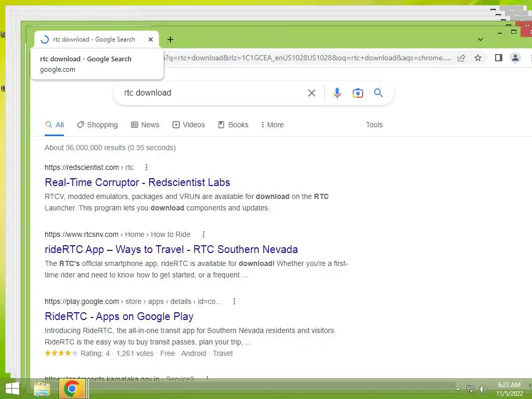Open options for rtcsnv.com result
This screenshot has height=399, width=532.
tap(203, 234)
